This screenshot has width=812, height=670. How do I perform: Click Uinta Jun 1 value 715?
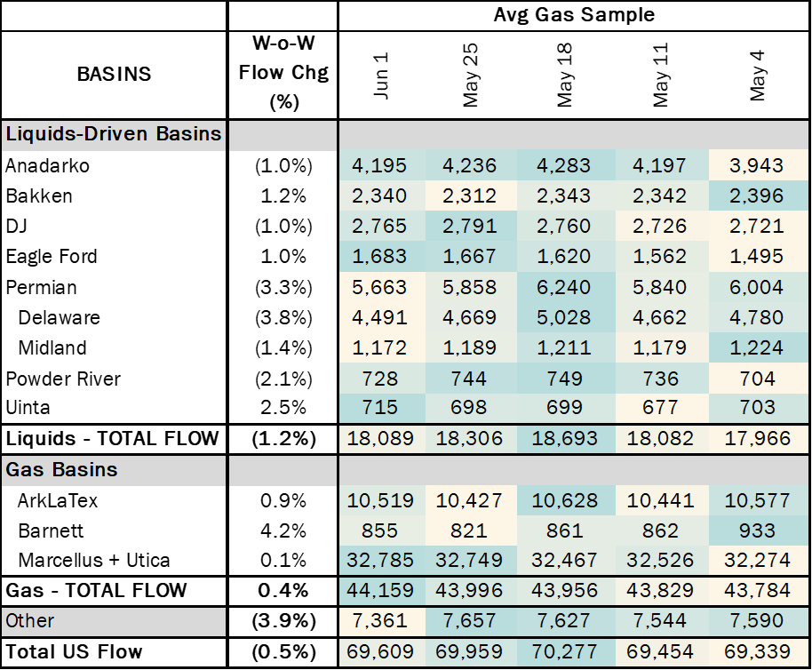click(x=380, y=408)
